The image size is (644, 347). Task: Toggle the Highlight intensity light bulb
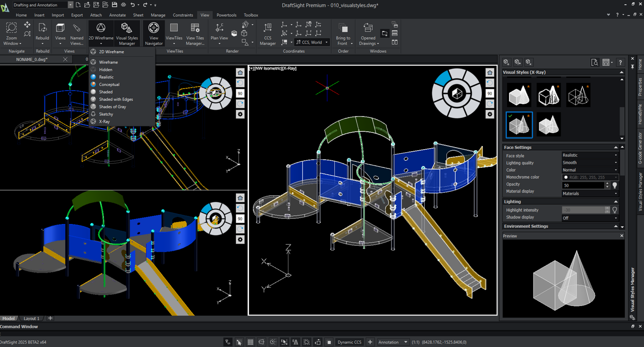point(614,210)
